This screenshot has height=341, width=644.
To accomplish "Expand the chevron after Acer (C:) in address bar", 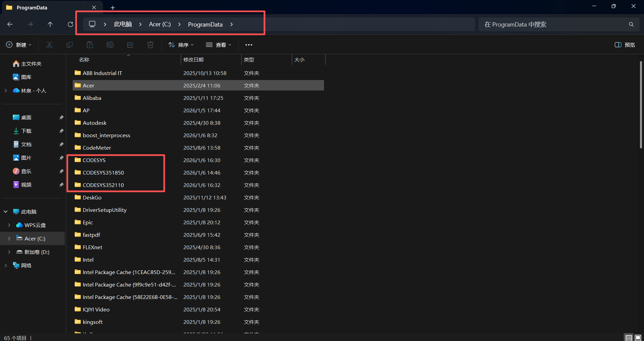I will [179, 24].
